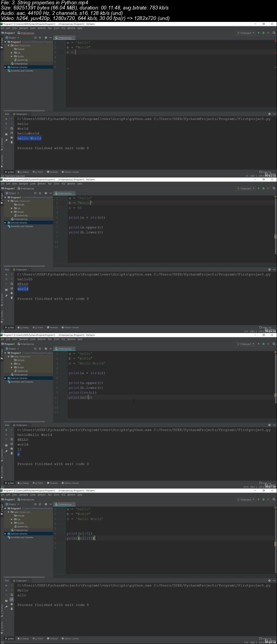The image size is (277, 644).
Task: Expand the Scripts folder in the 00:02:22 frame
Action: click(x=12, y=56)
